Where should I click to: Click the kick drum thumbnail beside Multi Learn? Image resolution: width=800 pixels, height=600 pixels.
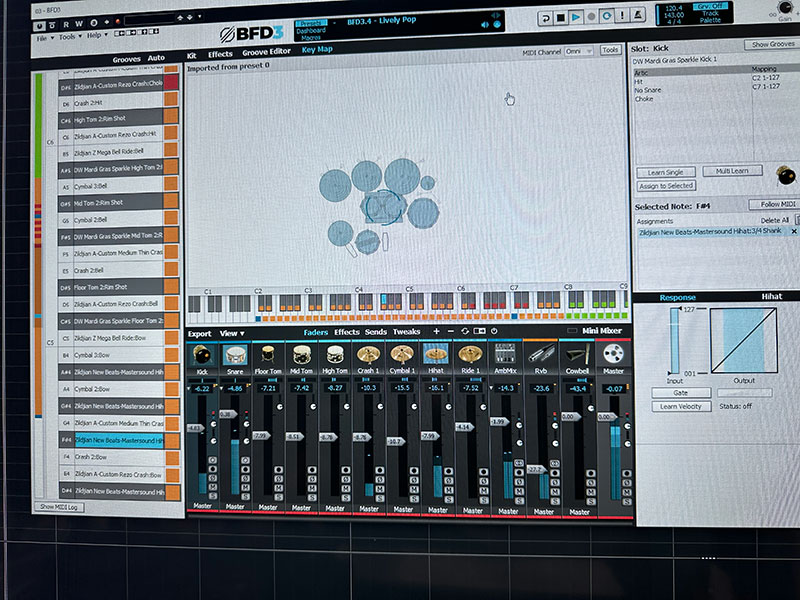click(x=785, y=176)
